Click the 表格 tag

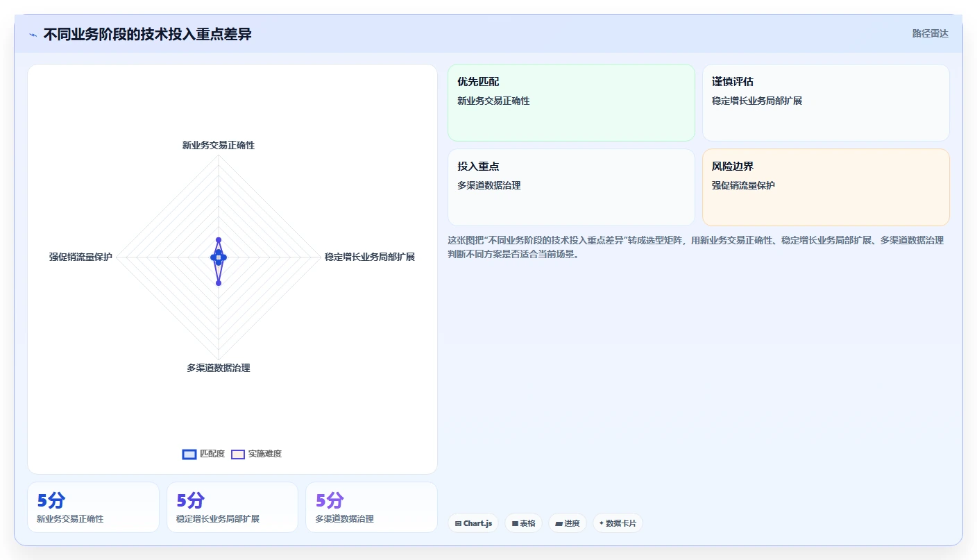tap(523, 523)
